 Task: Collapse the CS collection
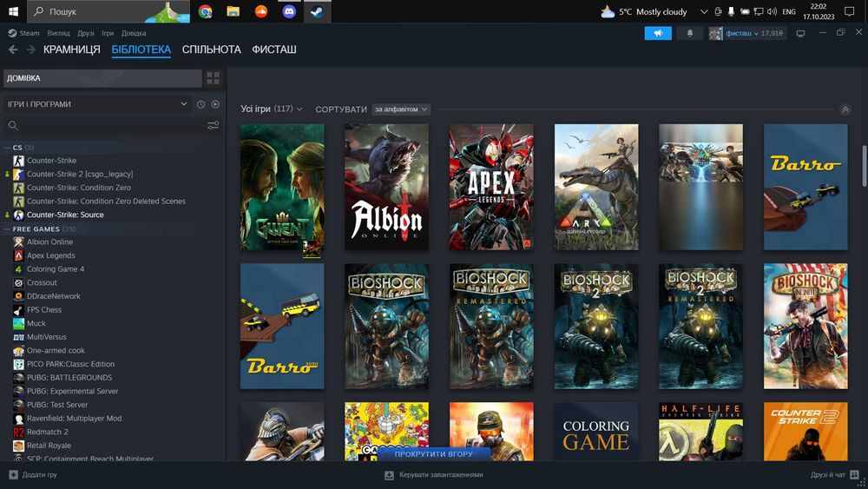pyautogui.click(x=7, y=148)
